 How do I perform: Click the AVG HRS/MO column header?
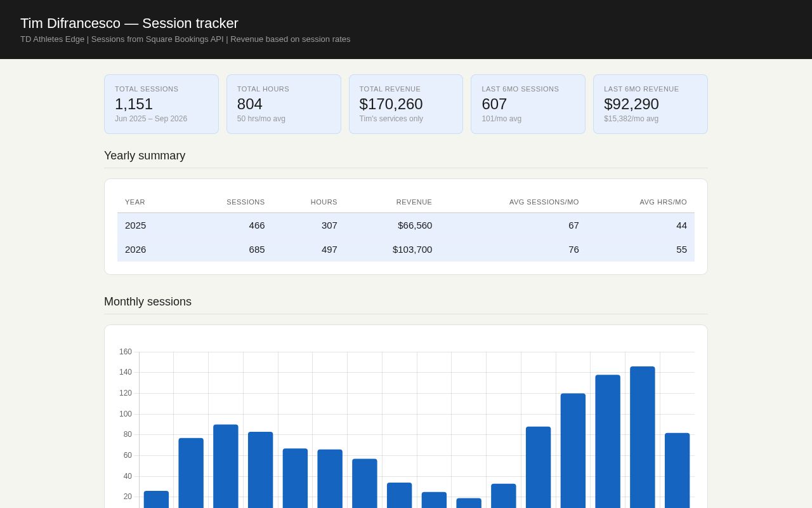(663, 202)
